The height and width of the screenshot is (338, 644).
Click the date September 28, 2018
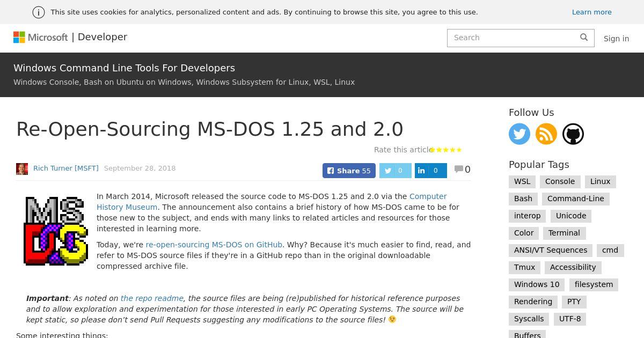pyautogui.click(x=140, y=168)
